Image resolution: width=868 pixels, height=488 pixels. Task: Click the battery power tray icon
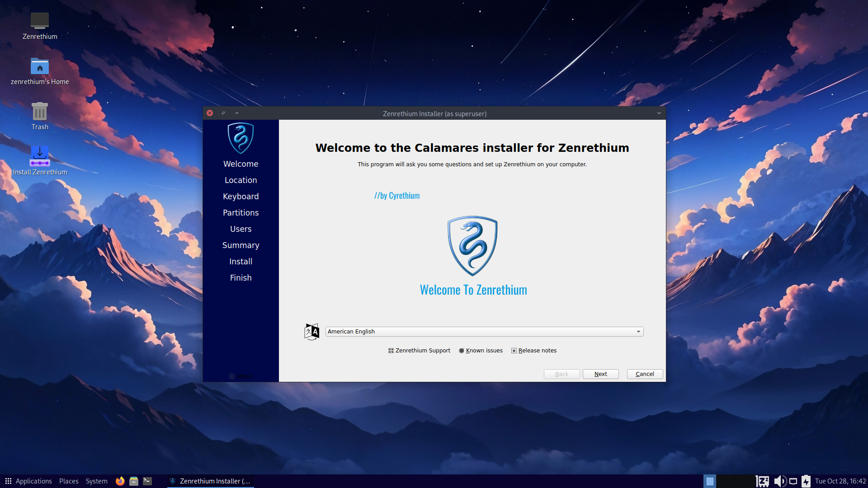[806, 481]
